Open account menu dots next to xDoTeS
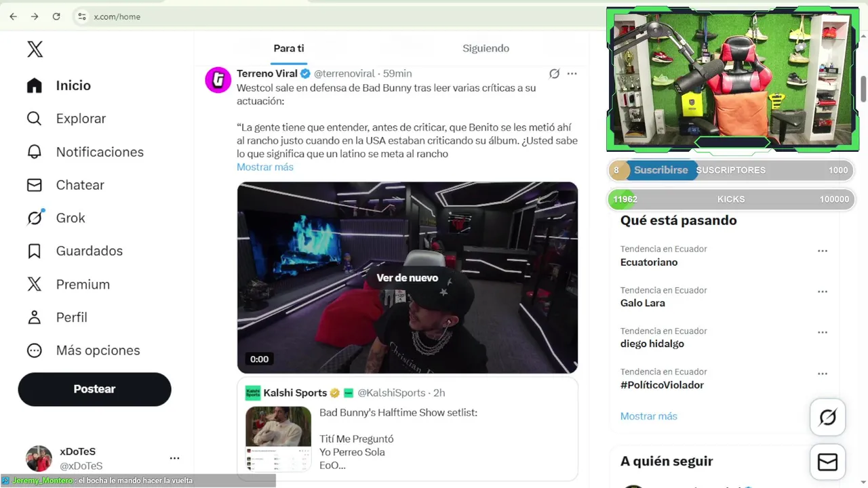The image size is (868, 488). point(174,458)
